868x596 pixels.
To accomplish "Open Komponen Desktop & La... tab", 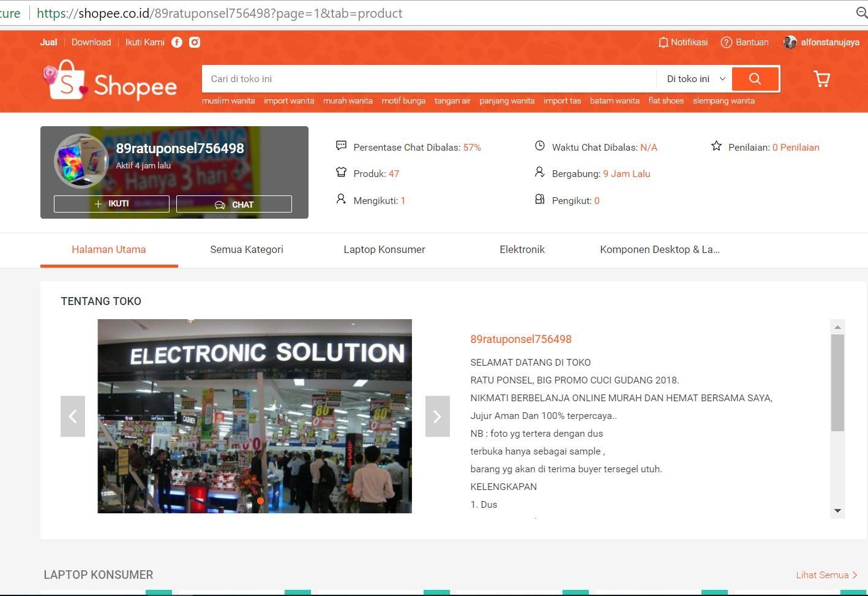I will [x=660, y=250].
